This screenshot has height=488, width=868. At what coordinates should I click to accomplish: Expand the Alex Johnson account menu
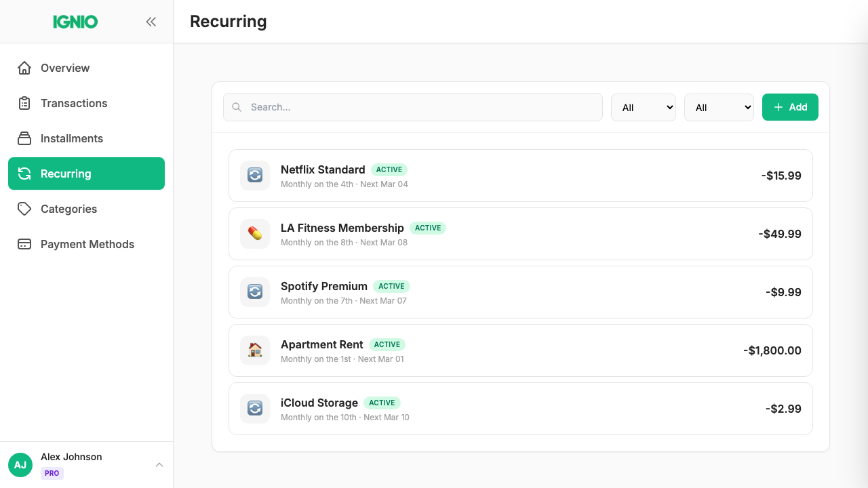pyautogui.click(x=159, y=465)
